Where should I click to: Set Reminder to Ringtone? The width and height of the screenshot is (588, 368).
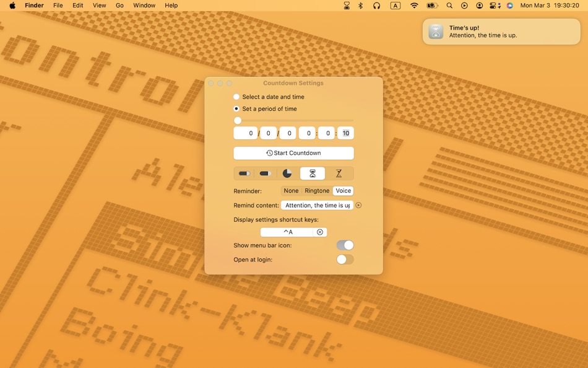(x=317, y=191)
